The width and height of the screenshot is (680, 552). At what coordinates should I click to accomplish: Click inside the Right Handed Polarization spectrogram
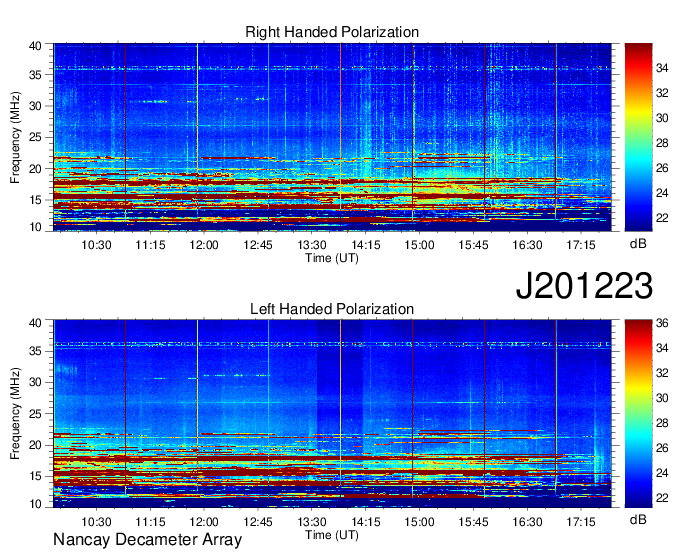point(332,137)
